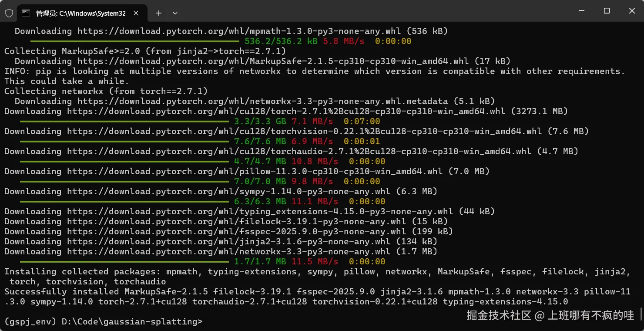This screenshot has width=644, height=331.
Task: Open a new tab with plus button
Action: (x=159, y=13)
